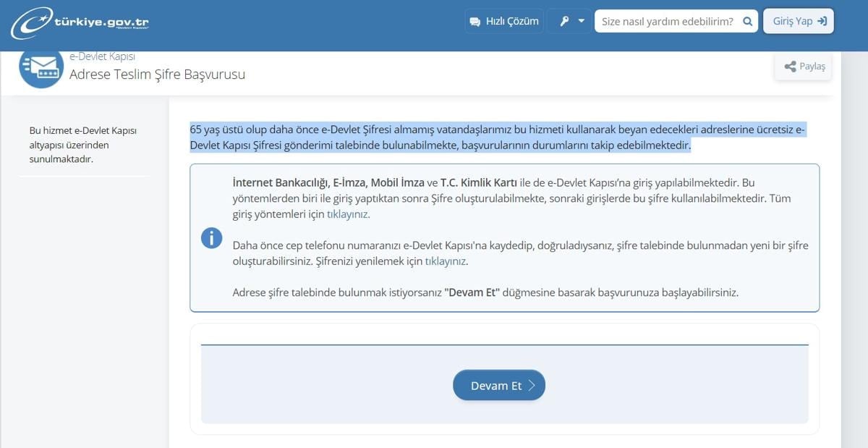This screenshot has width=868, height=448.
Task: Click the quoted "Devam Et" text in info box
Action: coord(472,293)
